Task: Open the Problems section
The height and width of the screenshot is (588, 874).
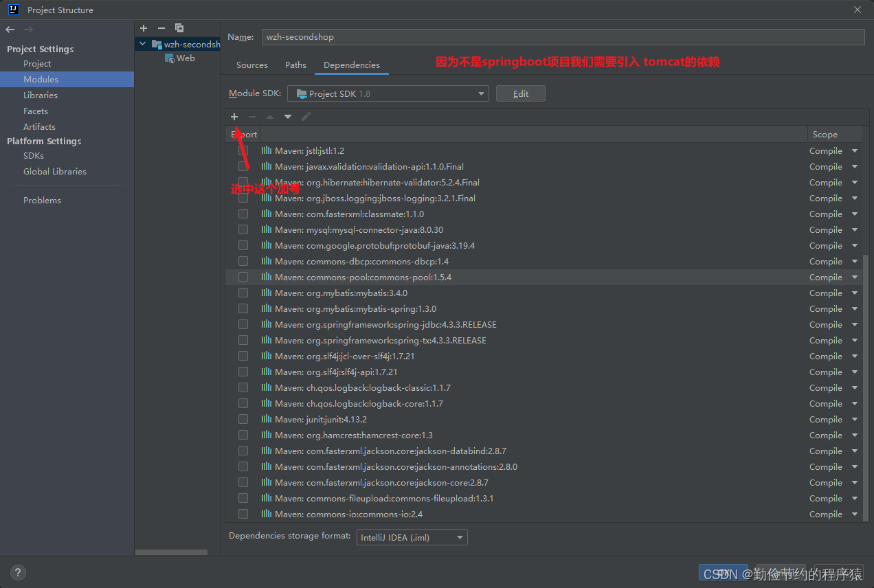Action: [42, 200]
